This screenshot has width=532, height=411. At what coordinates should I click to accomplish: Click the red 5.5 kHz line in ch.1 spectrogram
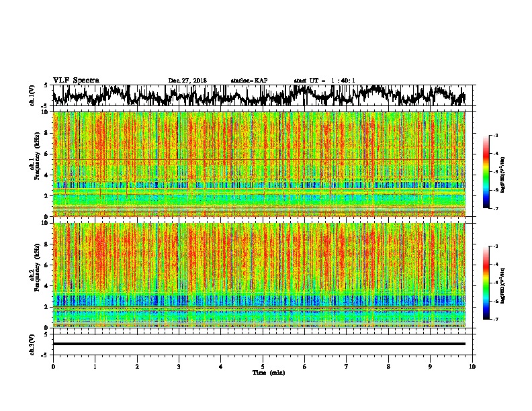[x=259, y=159]
